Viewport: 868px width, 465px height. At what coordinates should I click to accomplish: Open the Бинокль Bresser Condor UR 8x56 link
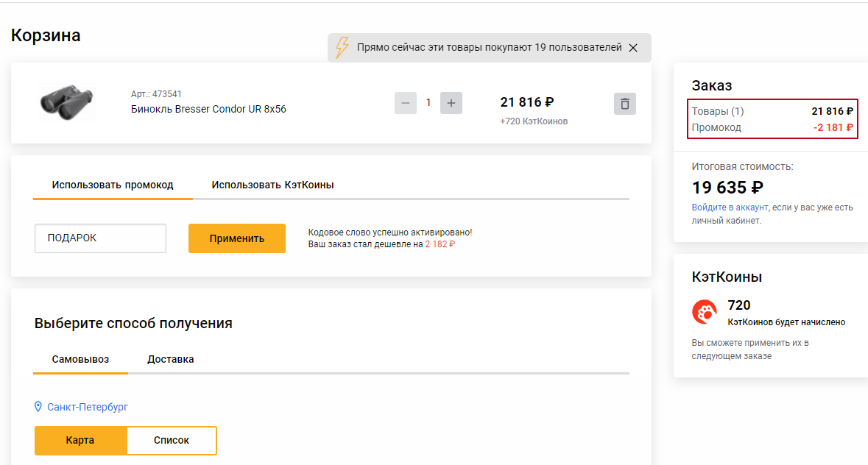coord(208,109)
